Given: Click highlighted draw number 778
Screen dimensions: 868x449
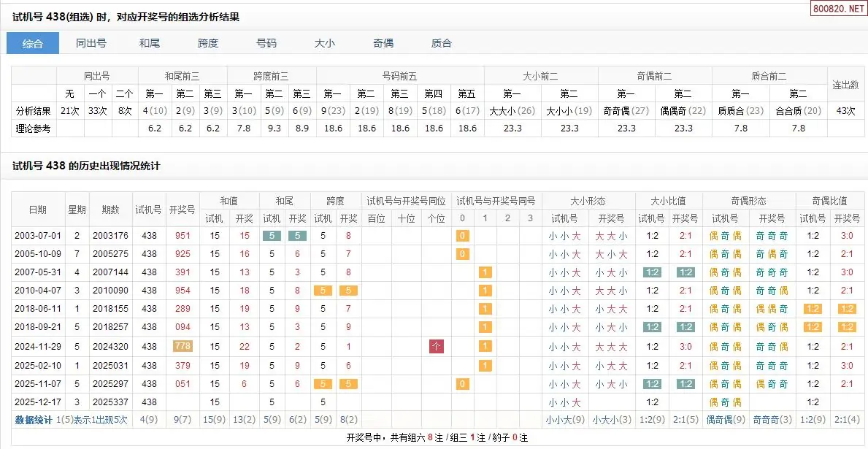Looking at the screenshot, I should (x=183, y=347).
